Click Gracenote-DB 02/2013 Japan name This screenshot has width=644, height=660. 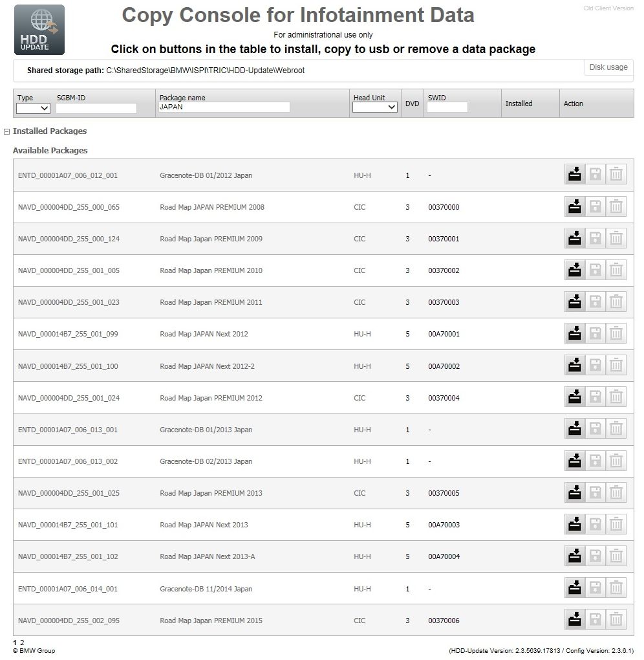pos(206,461)
